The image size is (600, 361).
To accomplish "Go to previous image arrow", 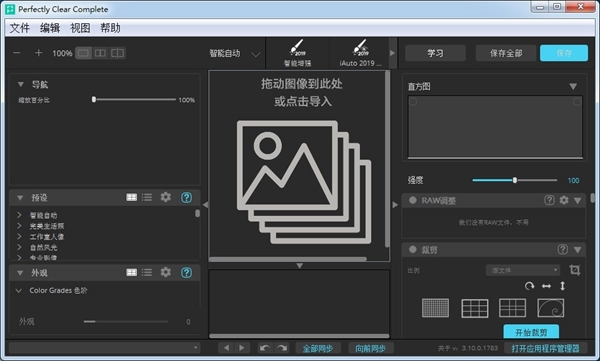I will tap(226, 348).
